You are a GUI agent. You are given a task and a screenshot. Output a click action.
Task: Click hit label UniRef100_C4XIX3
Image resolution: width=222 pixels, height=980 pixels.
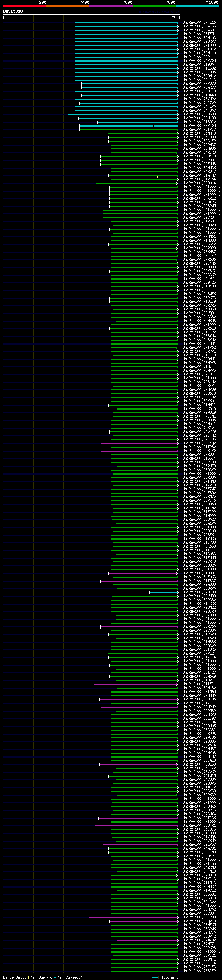pos(199,153)
